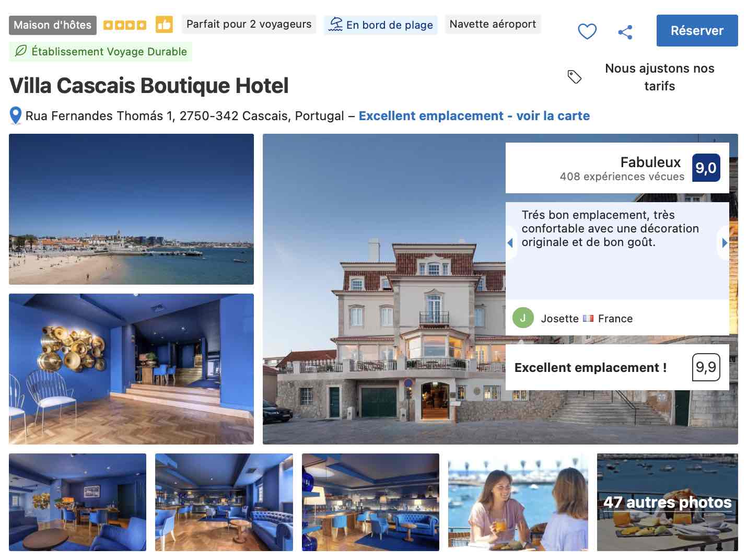Click the Navette aéroport tag

point(493,24)
